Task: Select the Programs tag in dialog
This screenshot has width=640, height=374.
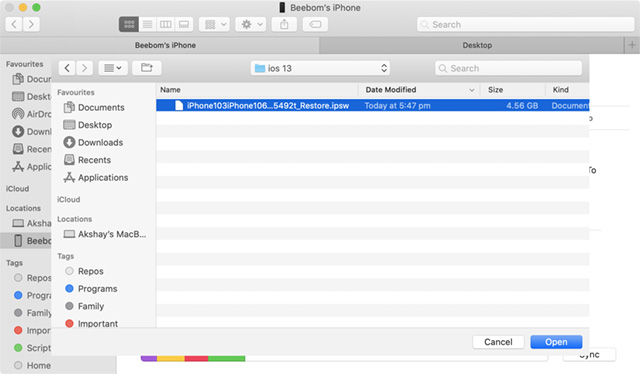Action: point(91,289)
